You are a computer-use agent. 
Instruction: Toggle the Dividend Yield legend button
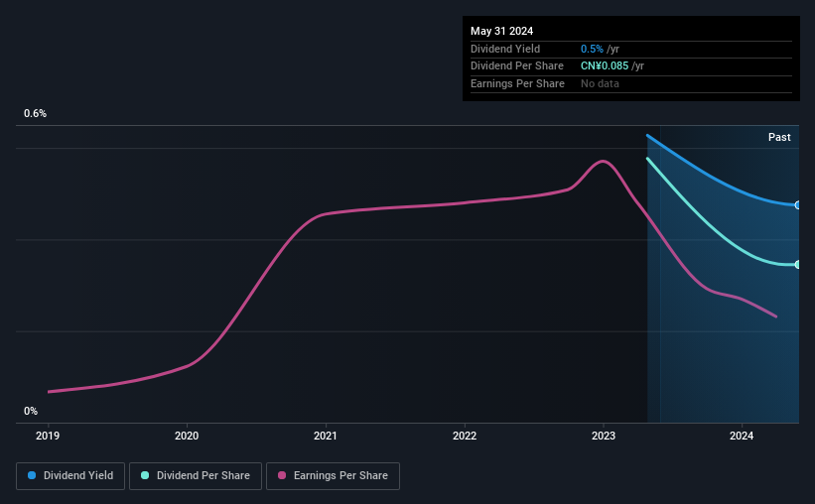coord(70,476)
